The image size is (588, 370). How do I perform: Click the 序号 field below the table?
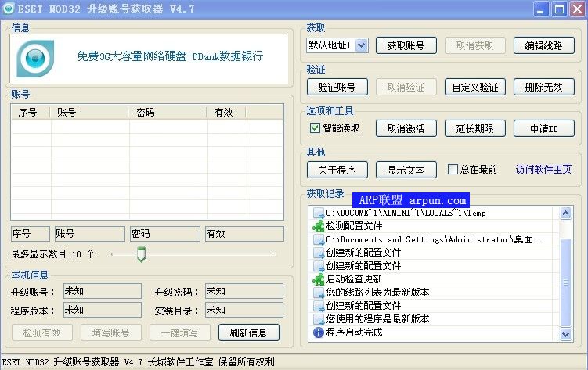click(31, 234)
